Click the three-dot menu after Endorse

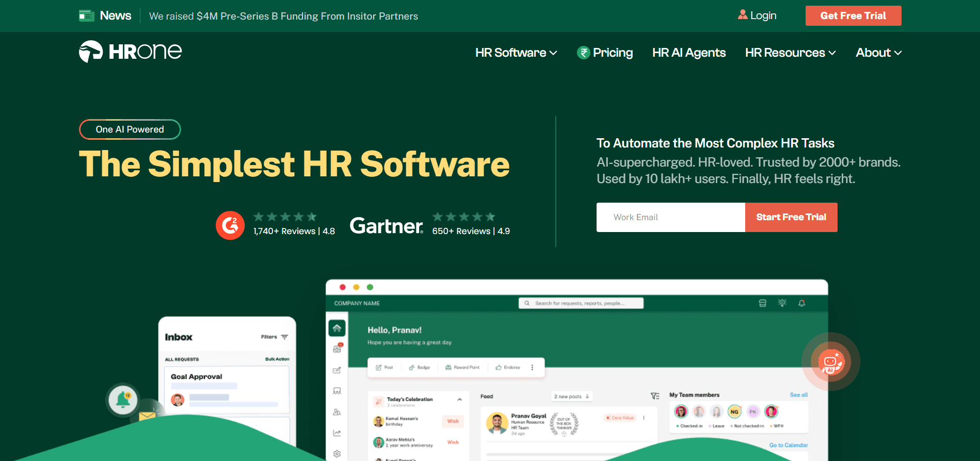pos(532,368)
